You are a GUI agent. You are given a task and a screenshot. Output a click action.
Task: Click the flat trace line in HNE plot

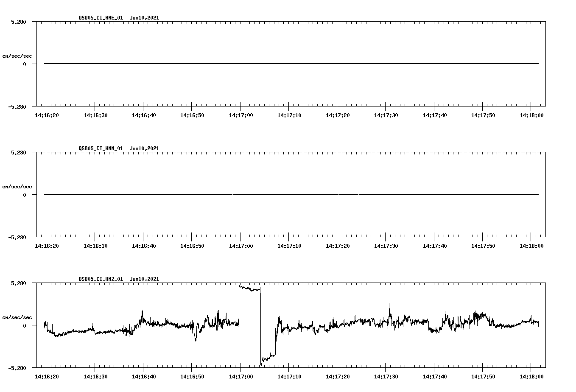tap(291, 64)
